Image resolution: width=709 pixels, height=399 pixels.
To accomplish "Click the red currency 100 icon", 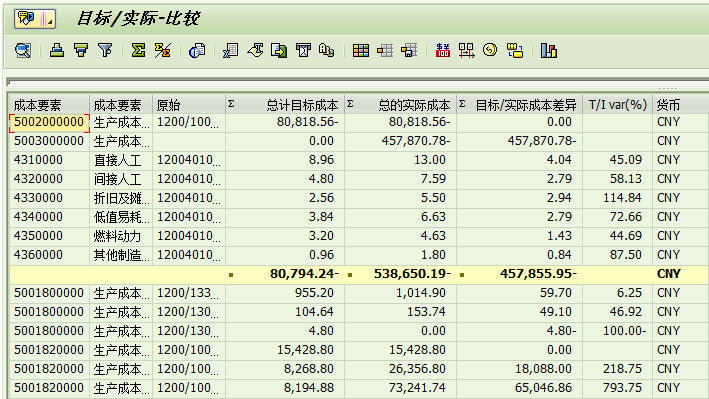I will pyautogui.click(x=443, y=50).
